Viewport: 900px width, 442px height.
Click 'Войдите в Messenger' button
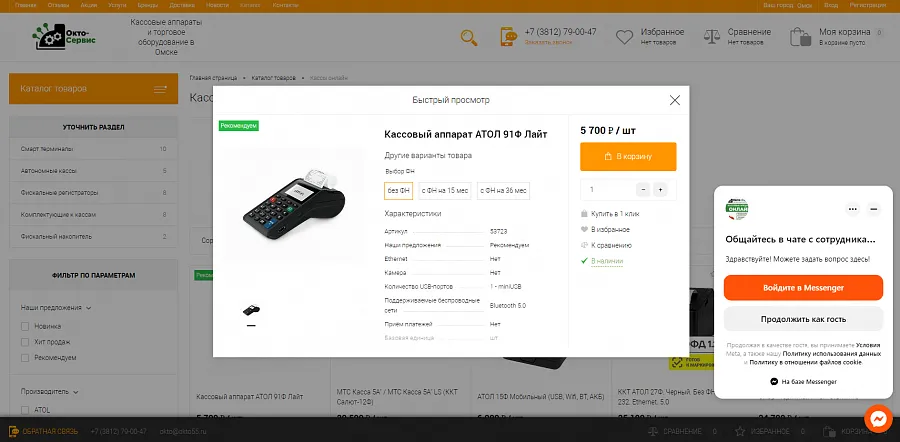(803, 288)
